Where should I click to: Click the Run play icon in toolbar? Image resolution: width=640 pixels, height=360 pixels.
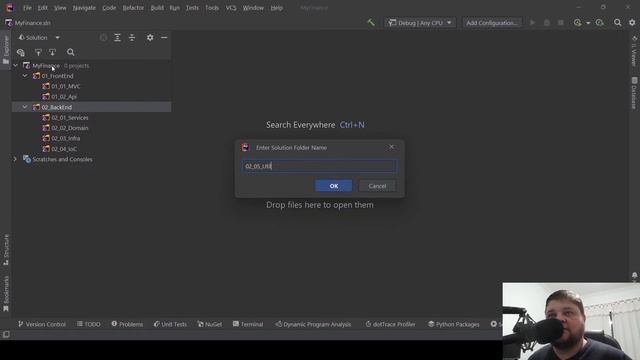pyautogui.click(x=532, y=23)
